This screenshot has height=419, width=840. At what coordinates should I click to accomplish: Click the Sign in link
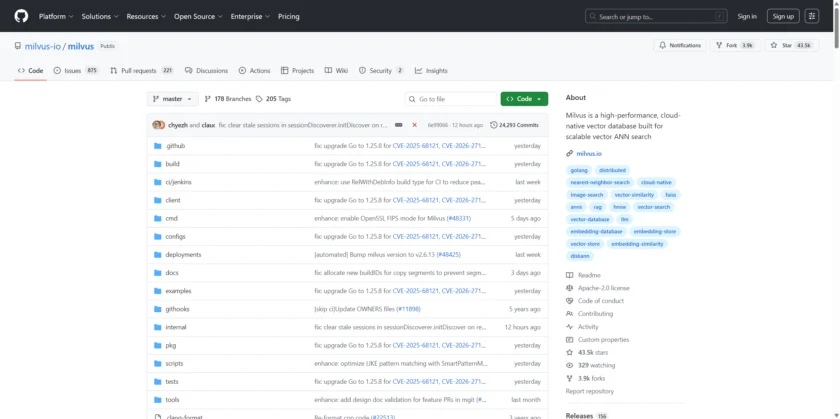coord(747,17)
